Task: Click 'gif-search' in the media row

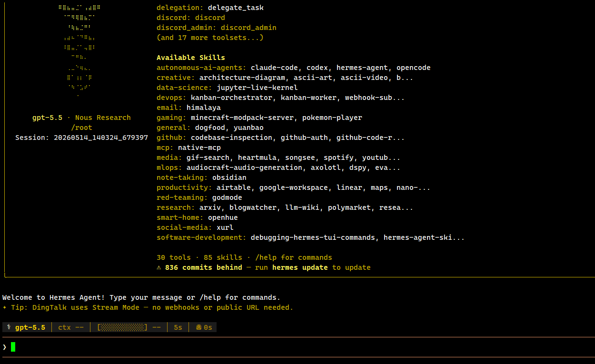Action: (208, 157)
